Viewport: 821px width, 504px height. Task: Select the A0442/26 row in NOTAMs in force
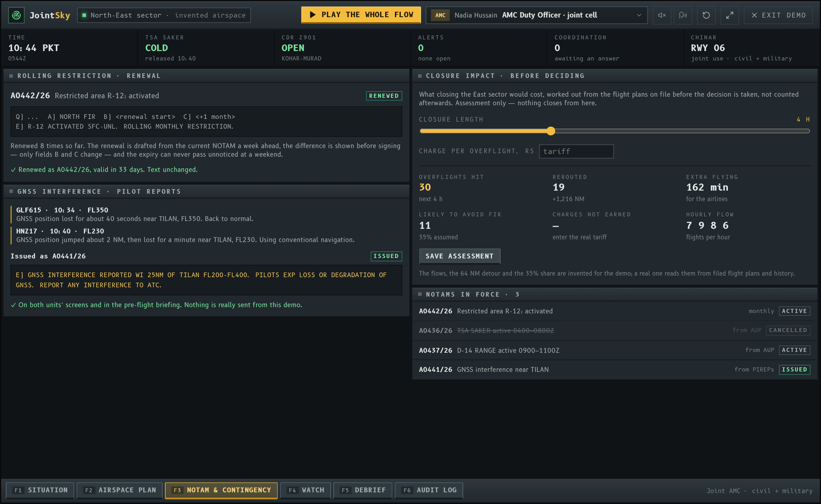(x=614, y=311)
